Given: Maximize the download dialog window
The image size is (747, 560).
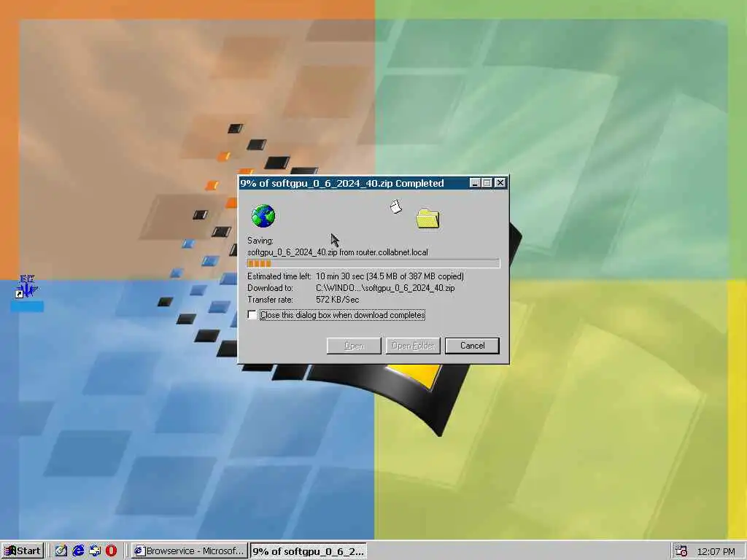Looking at the screenshot, I should pyautogui.click(x=487, y=183).
